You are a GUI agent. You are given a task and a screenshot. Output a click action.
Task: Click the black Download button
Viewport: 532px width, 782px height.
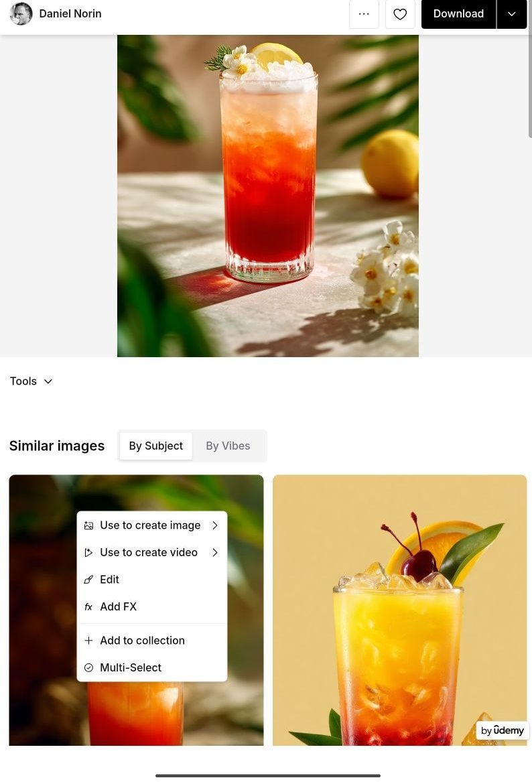coord(458,14)
